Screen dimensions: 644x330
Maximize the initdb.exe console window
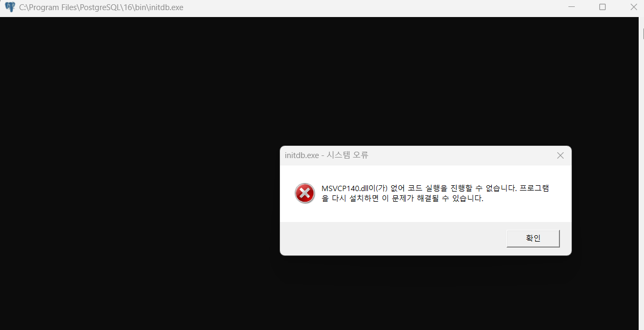coord(602,7)
